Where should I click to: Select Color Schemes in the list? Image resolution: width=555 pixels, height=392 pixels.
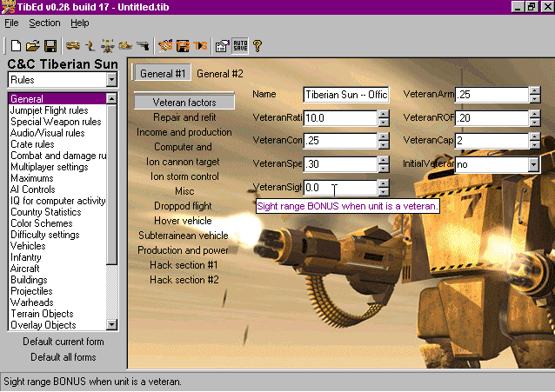[x=57, y=223]
